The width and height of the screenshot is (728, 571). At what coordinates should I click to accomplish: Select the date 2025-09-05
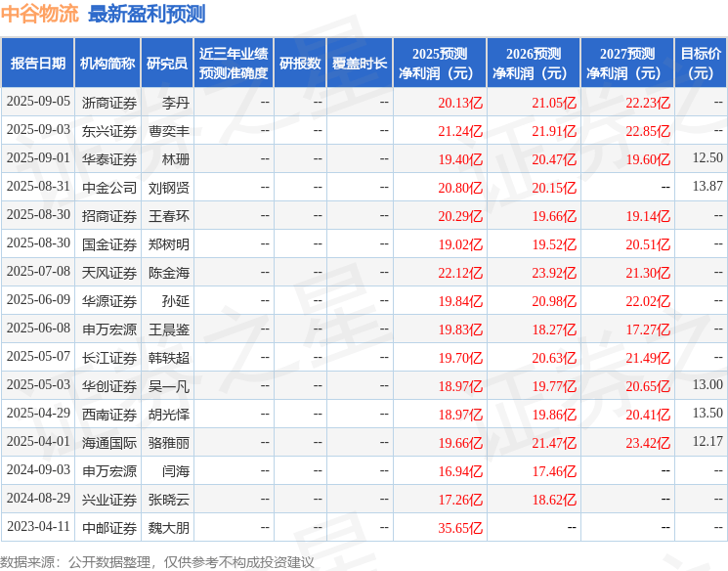pyautogui.click(x=38, y=102)
